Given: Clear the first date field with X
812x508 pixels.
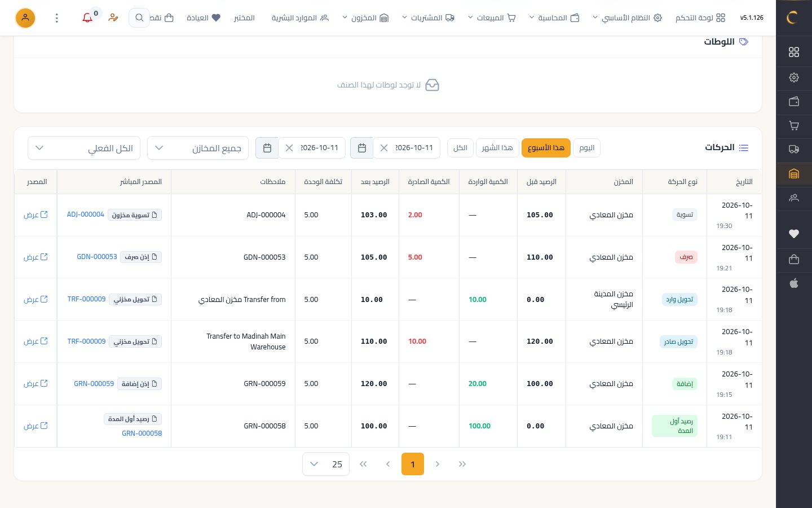Looking at the screenshot, I should [x=384, y=148].
